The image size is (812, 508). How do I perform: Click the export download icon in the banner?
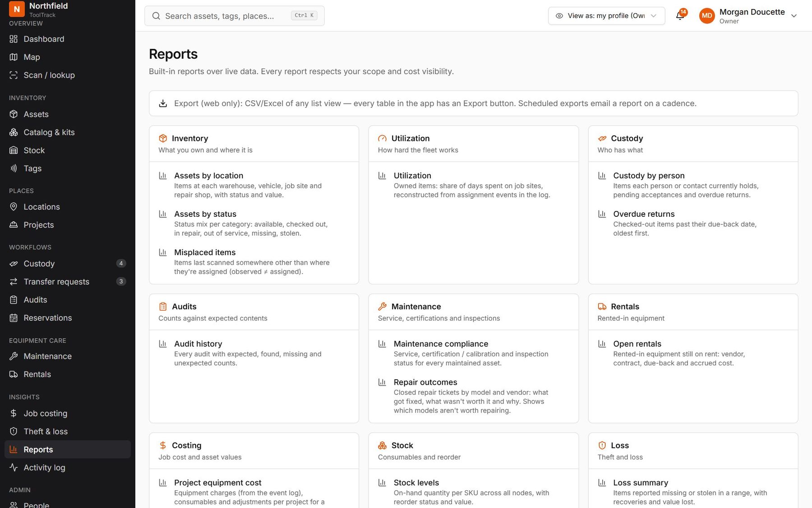coord(163,103)
